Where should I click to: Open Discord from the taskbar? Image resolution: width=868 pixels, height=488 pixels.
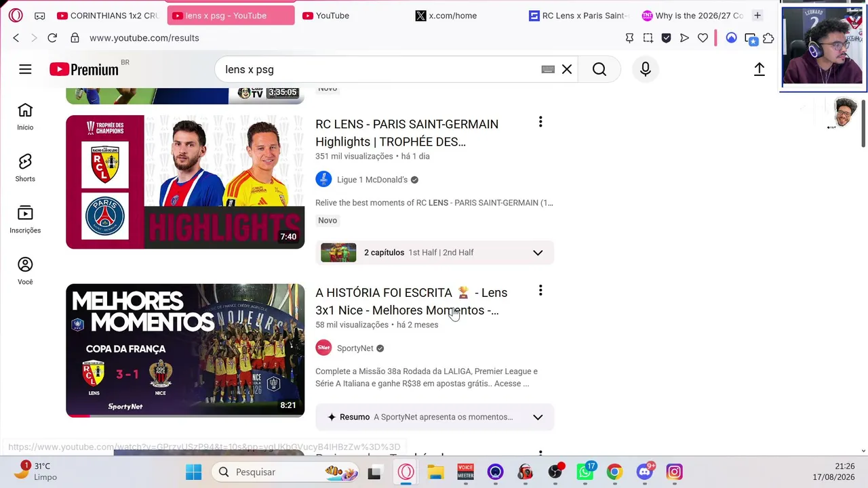(644, 472)
